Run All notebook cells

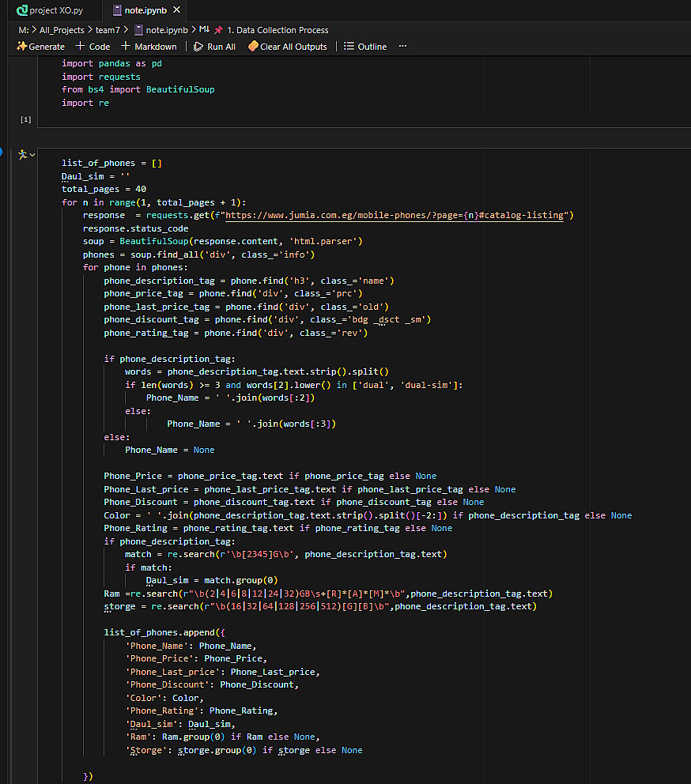pyautogui.click(x=214, y=47)
